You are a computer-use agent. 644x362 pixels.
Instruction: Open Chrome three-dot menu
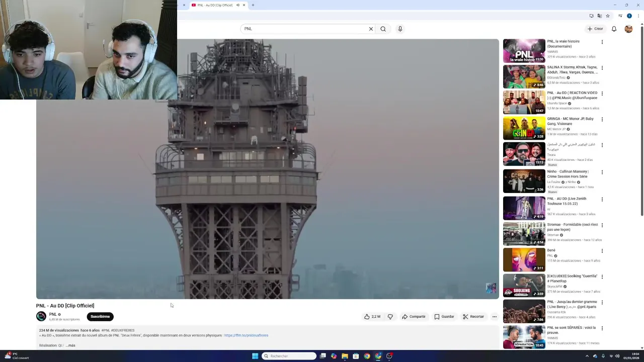(x=637, y=16)
